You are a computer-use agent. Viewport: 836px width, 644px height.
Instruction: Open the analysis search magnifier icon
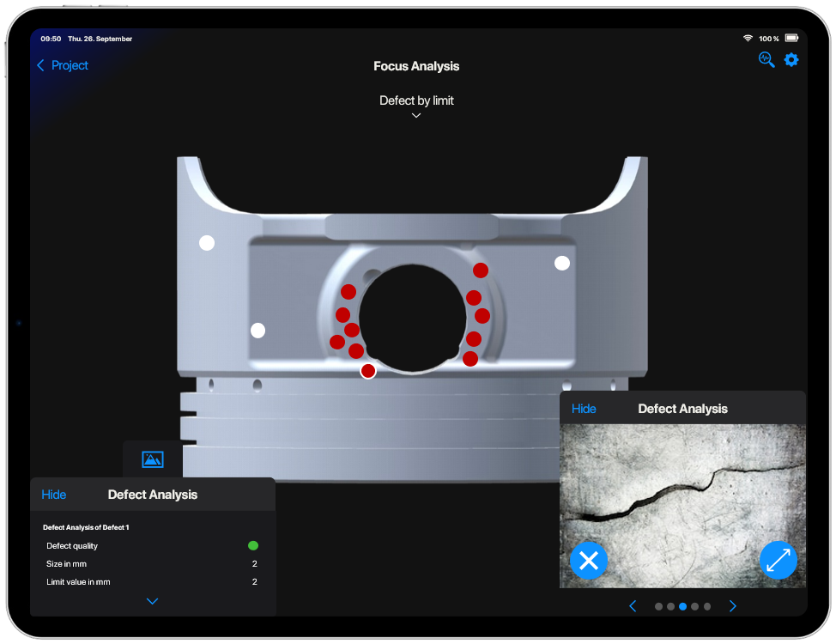coord(766,60)
